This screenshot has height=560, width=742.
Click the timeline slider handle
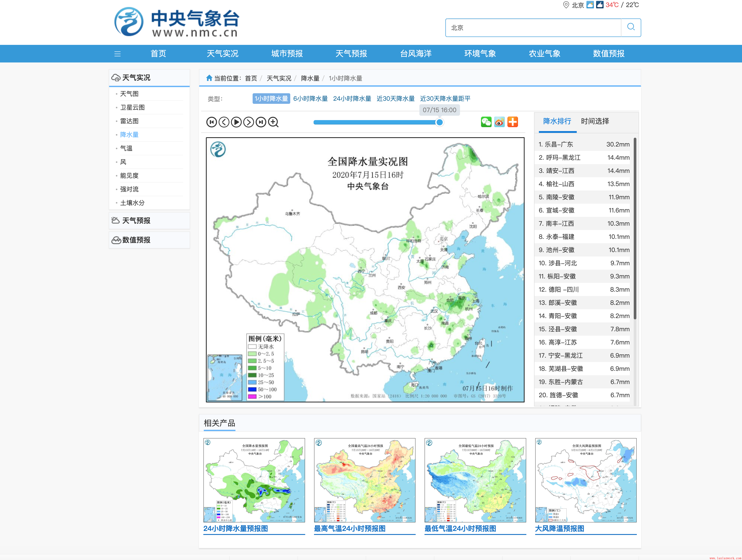pos(439,122)
